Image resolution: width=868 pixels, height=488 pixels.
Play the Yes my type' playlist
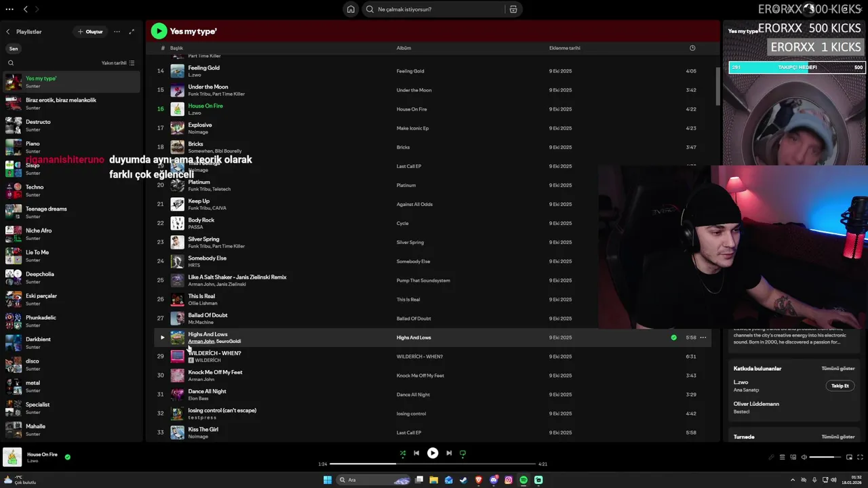pyautogui.click(x=159, y=31)
